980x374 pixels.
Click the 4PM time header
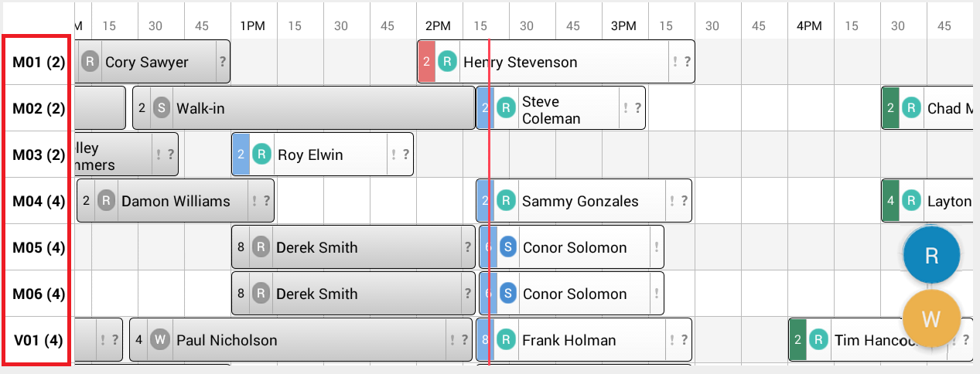pos(809,25)
